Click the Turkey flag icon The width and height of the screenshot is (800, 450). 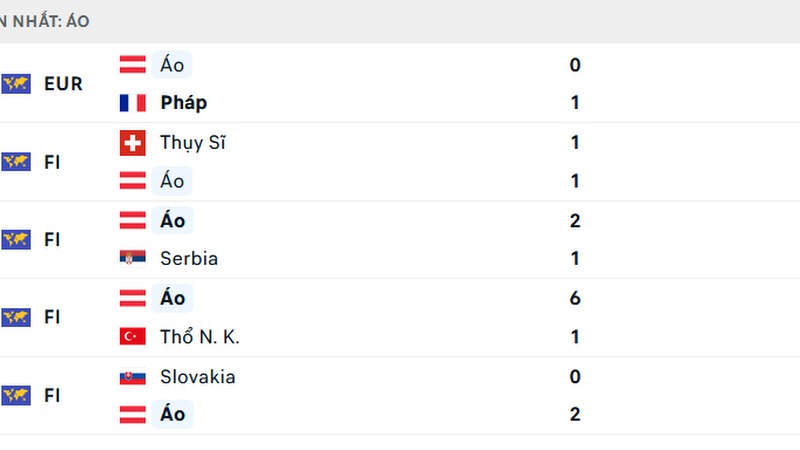[x=132, y=337]
